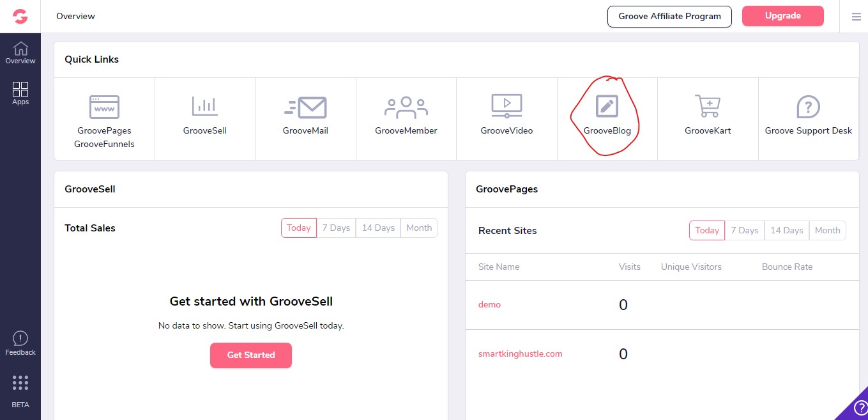
Task: Click the Site Name column header
Action: click(x=499, y=267)
